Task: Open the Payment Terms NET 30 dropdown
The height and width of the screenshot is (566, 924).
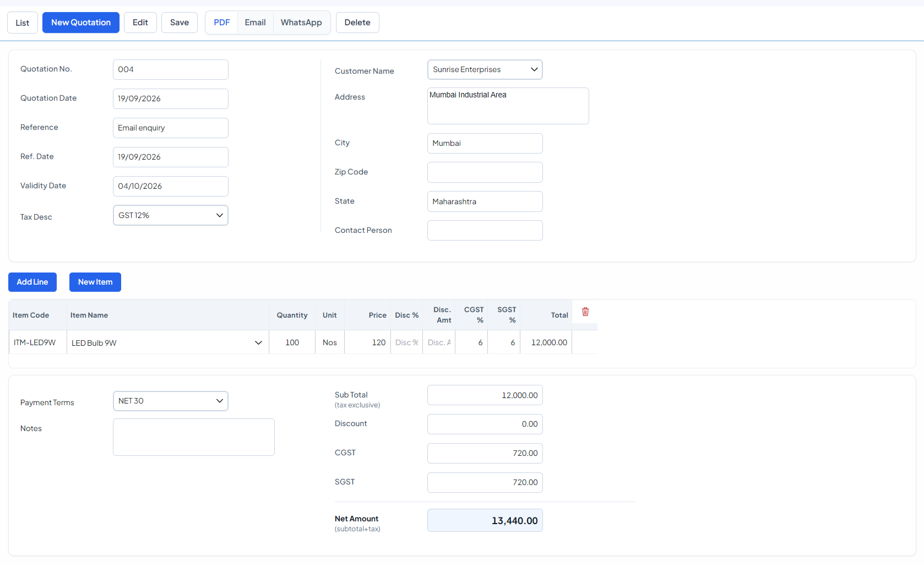Action: (x=171, y=401)
